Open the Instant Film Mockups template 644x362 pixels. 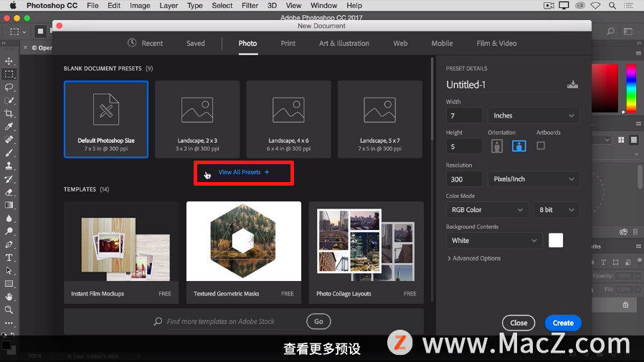coord(121,252)
